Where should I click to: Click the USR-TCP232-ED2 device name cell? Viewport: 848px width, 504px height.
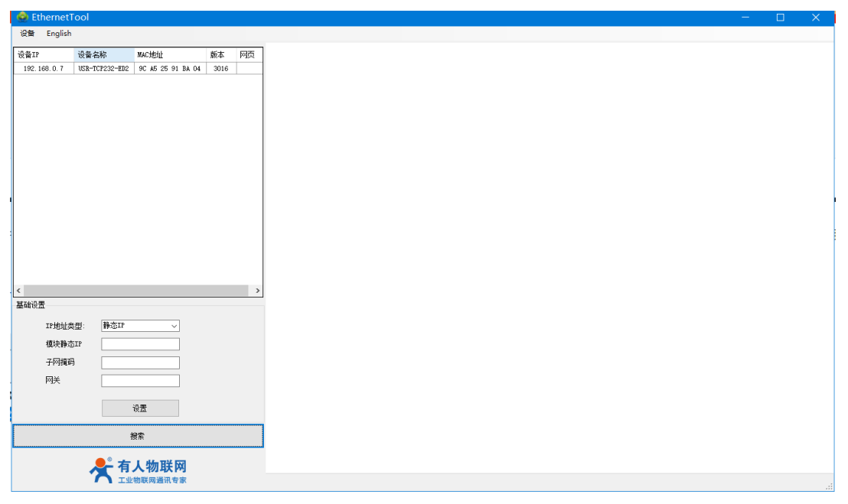click(104, 69)
